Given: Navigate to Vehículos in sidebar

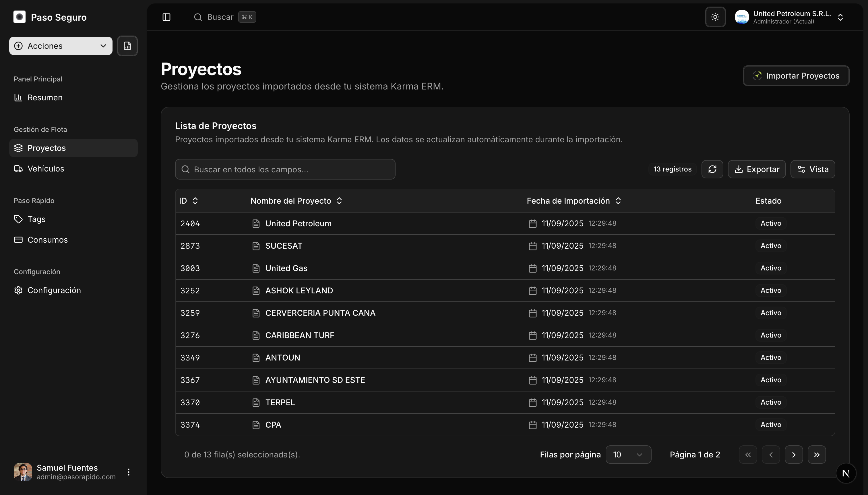Looking at the screenshot, I should (x=46, y=169).
